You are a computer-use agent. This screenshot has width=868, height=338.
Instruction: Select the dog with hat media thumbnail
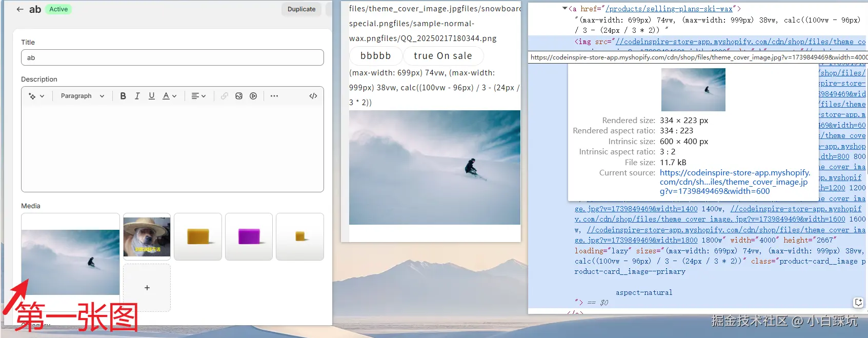[147, 236]
